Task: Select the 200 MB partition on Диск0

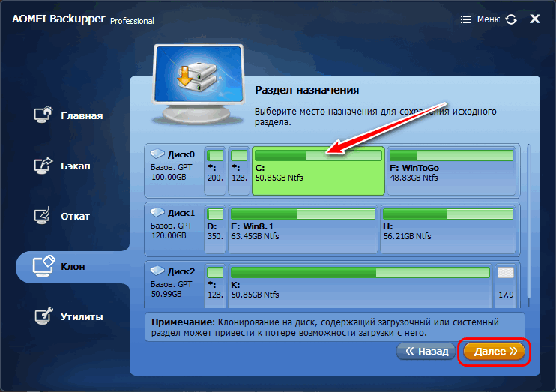Action: pos(215,171)
